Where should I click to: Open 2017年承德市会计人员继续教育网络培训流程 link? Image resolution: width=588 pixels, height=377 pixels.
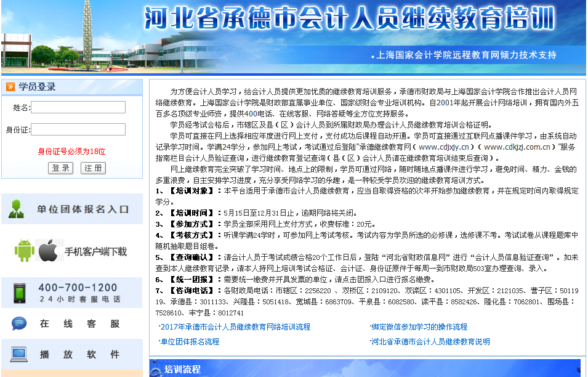click(235, 326)
